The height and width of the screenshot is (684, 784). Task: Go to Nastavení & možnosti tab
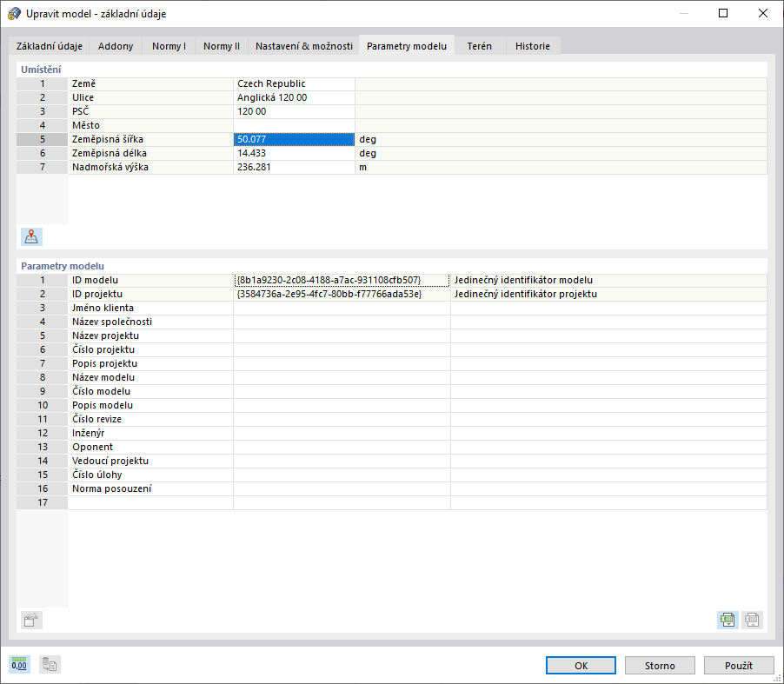point(304,46)
